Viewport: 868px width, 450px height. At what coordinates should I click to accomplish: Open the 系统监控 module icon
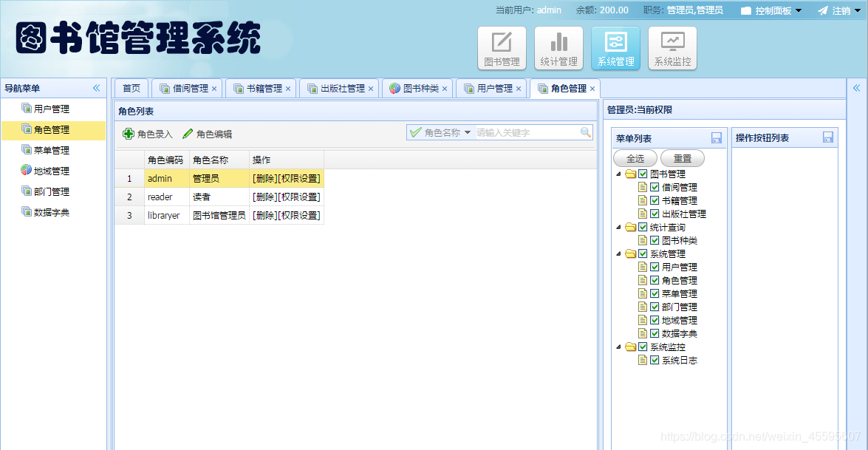[672, 47]
